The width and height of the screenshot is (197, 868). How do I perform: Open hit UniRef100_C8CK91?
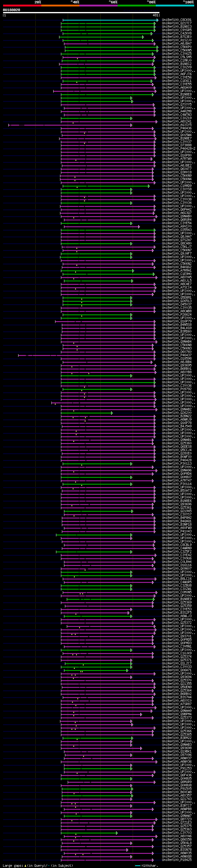coord(176,20)
